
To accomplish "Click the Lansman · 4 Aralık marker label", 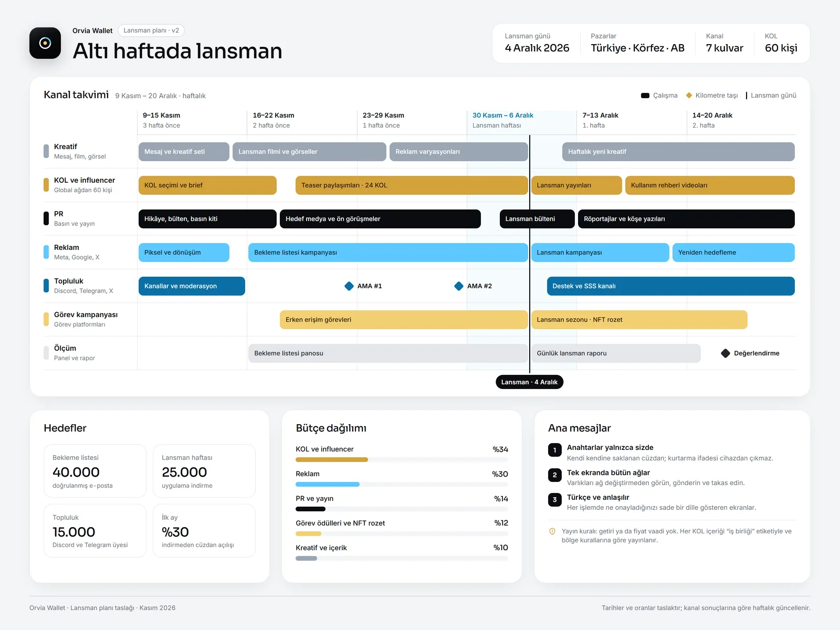I will click(529, 382).
